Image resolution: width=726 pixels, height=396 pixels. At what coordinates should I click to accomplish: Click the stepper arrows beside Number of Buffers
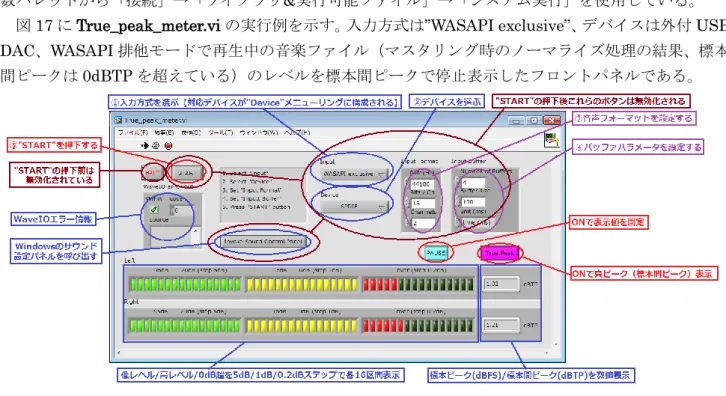click(457, 182)
